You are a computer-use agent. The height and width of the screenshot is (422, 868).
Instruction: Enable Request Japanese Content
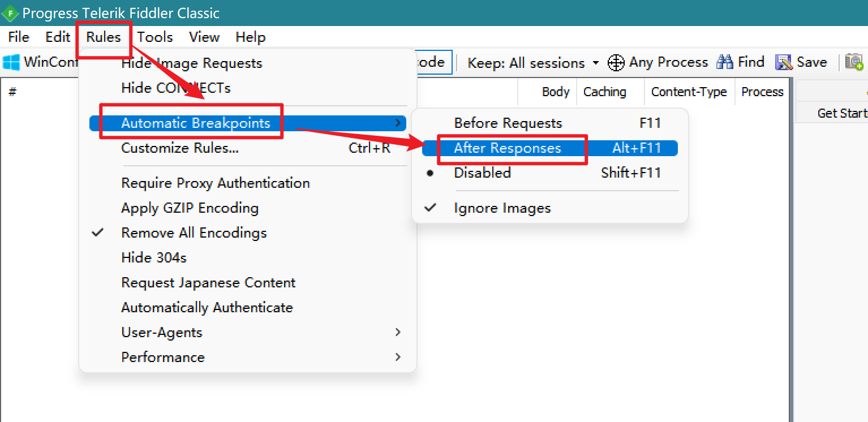[248, 282]
